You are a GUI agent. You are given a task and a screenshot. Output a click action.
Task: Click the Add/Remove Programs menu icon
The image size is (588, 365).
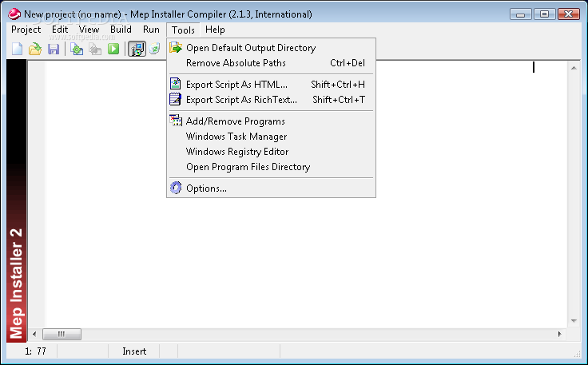[x=176, y=121]
